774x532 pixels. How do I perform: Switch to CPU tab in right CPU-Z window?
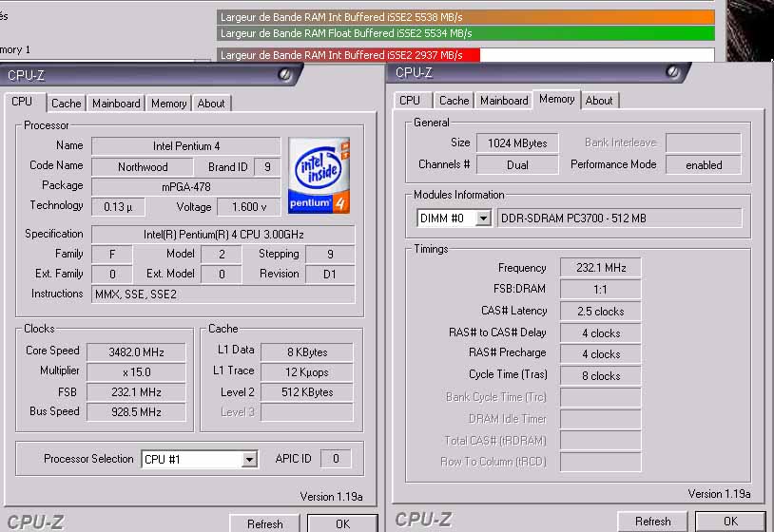(410, 100)
